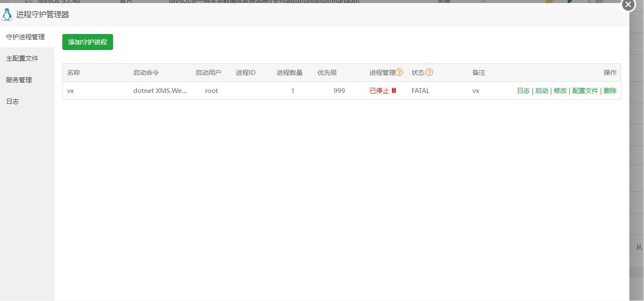644x301 pixels.
Task: Click the root user cell
Action: pos(212,91)
